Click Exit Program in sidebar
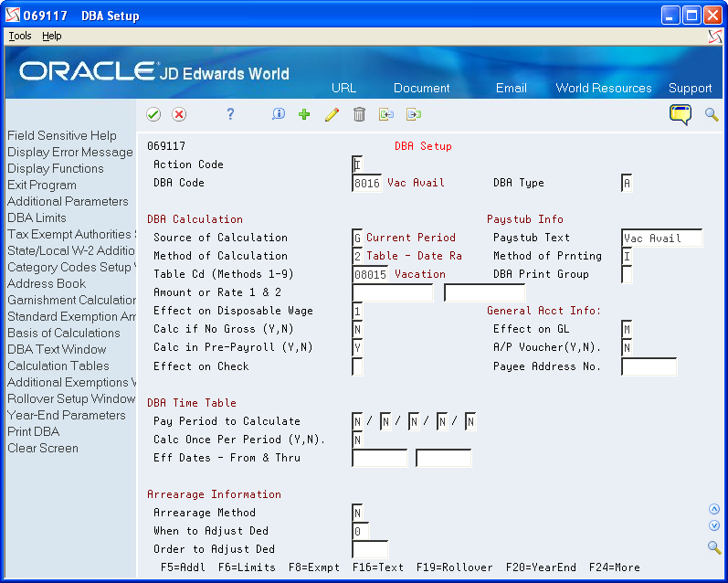This screenshot has height=583, width=728. click(x=42, y=185)
